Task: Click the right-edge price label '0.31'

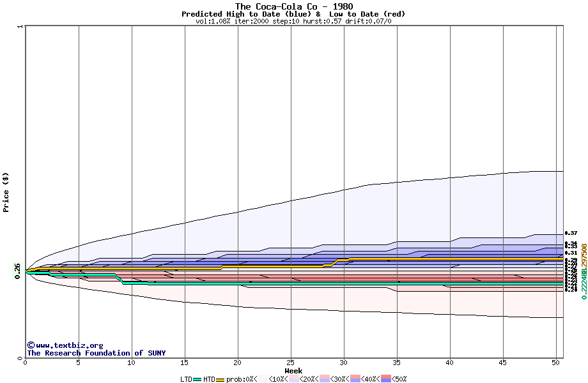Action: point(571,253)
